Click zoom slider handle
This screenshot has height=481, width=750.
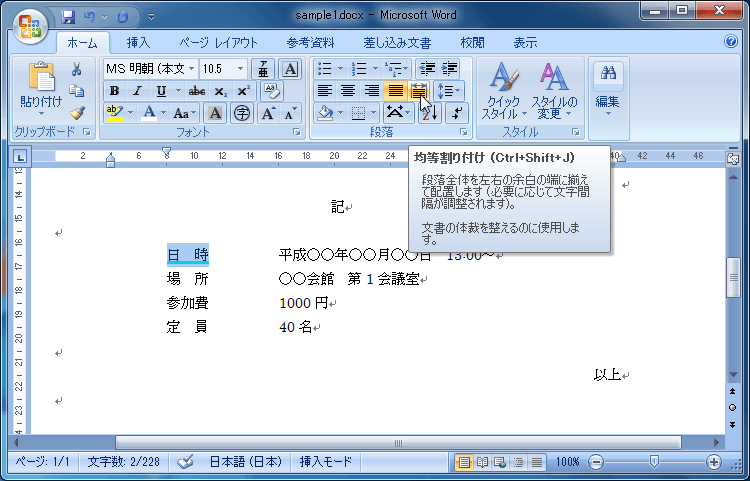click(654, 461)
